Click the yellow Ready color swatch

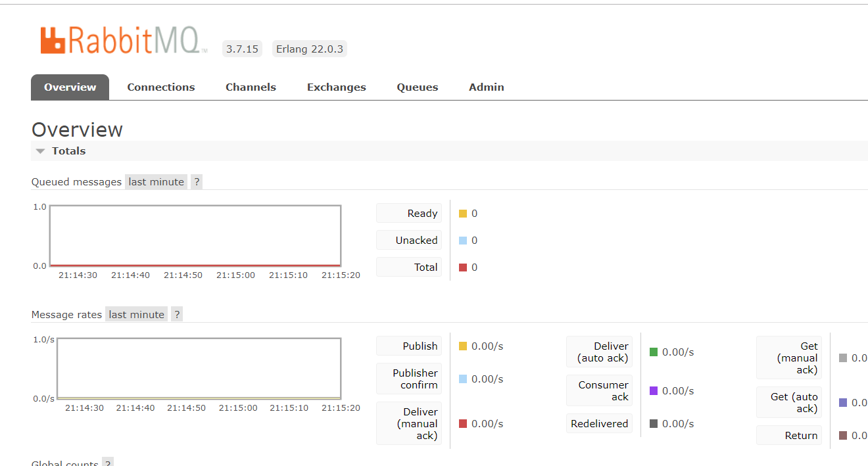[x=463, y=214]
